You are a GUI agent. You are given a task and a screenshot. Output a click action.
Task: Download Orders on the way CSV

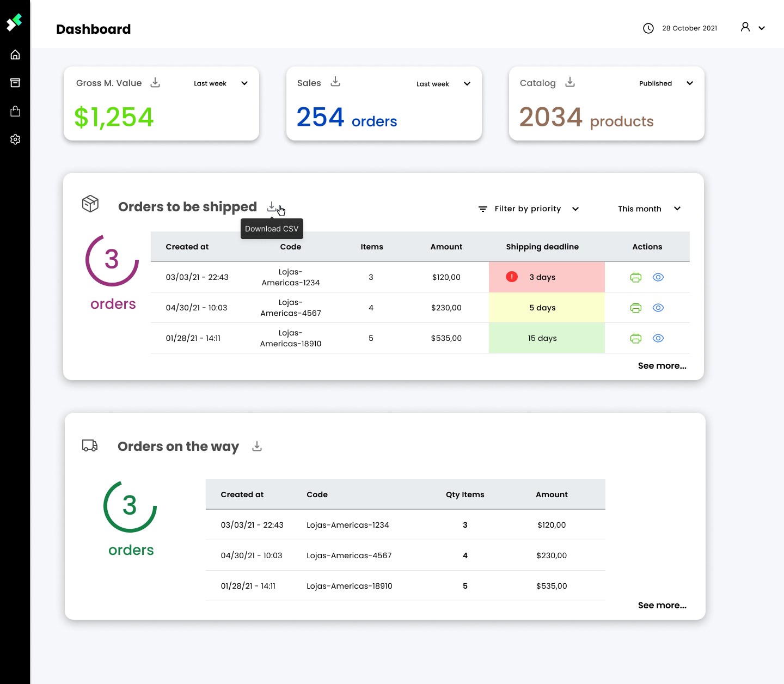click(x=257, y=447)
